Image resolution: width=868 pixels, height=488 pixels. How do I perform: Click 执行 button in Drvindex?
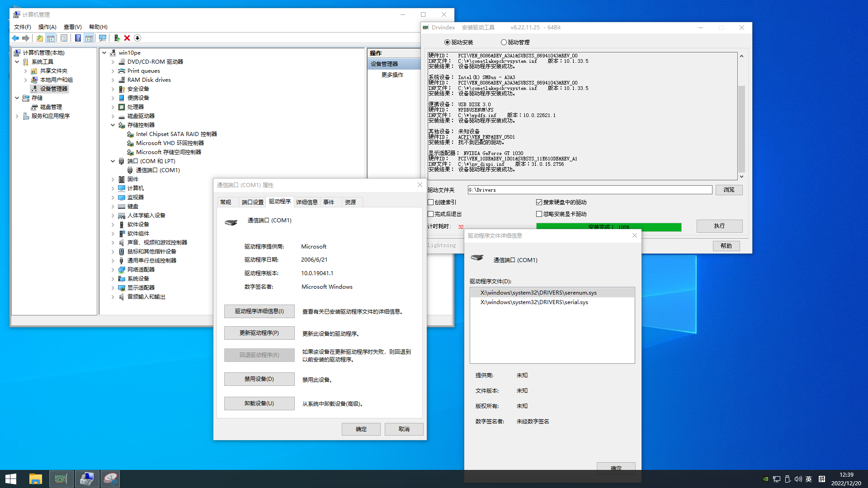[719, 226]
